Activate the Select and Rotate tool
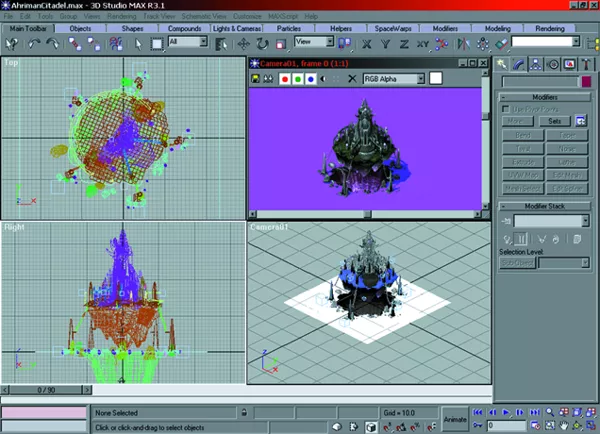The width and height of the screenshot is (600, 434). point(262,44)
